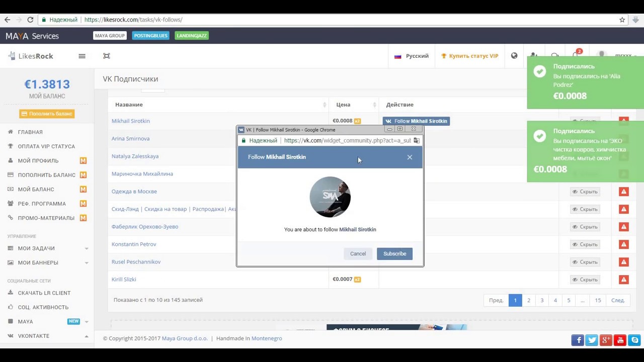Click the Пополнить баланс orange button

click(x=47, y=114)
